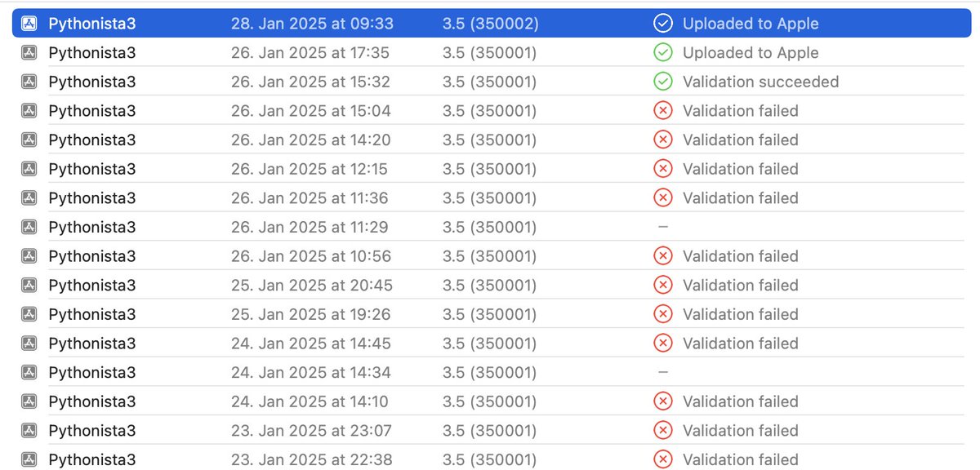Click version 3.5 (350001) on the 26. Jan 17:35 row
The width and height of the screenshot is (980, 470).
tap(489, 53)
